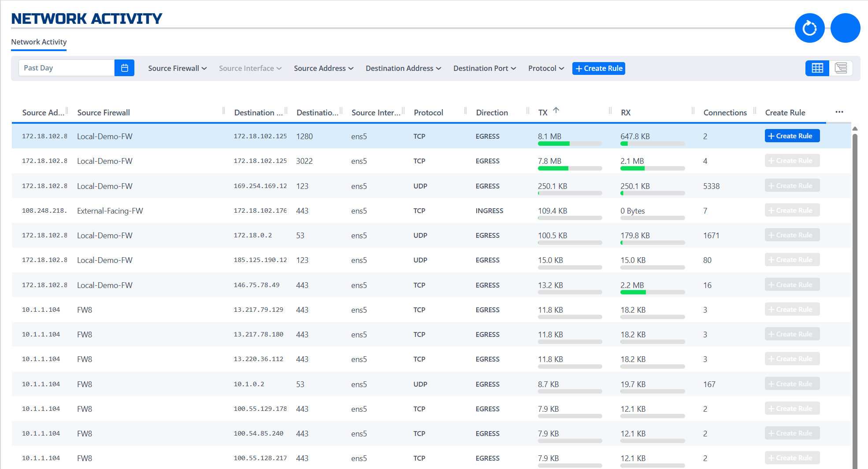The width and height of the screenshot is (868, 469).
Task: Create rule for 172.18.0.2 row
Action: click(x=792, y=235)
